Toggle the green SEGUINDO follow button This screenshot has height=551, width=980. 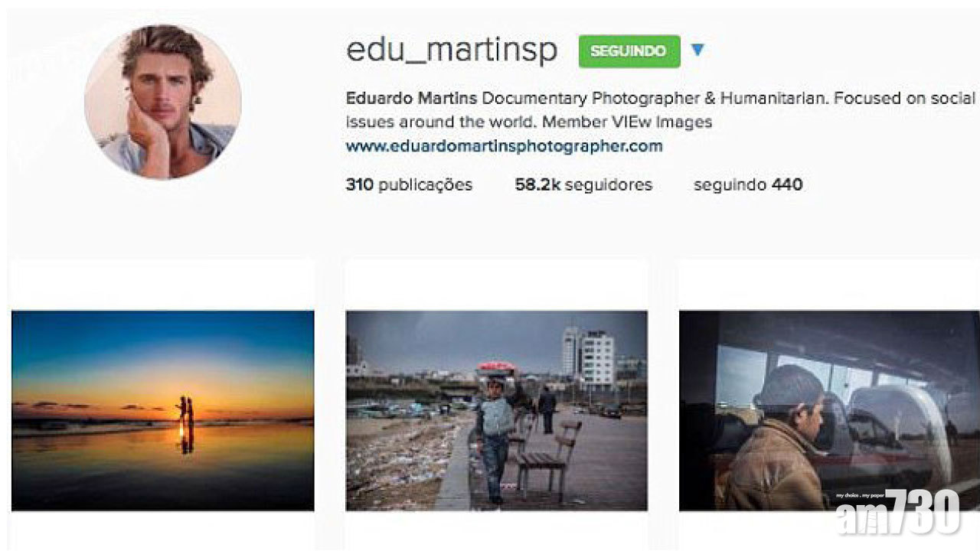[629, 51]
